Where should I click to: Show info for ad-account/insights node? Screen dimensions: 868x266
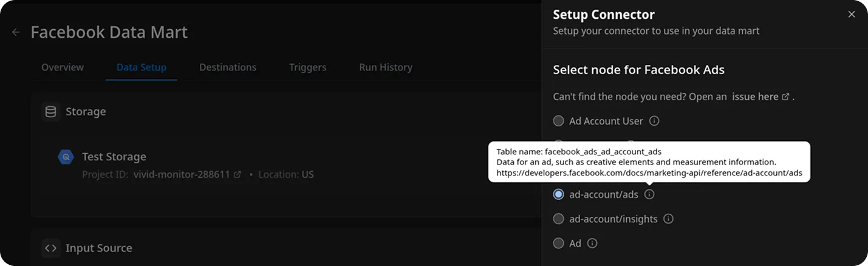coord(668,219)
